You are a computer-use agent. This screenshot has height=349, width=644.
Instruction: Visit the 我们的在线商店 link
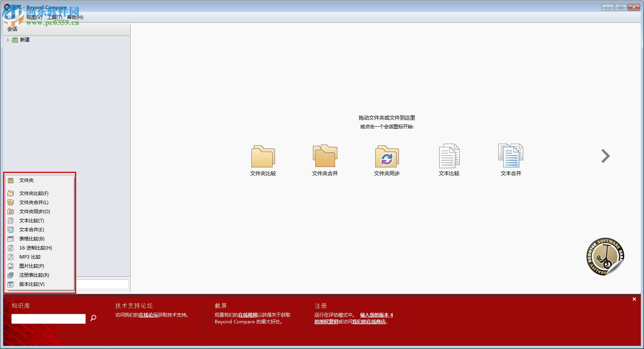(x=369, y=322)
